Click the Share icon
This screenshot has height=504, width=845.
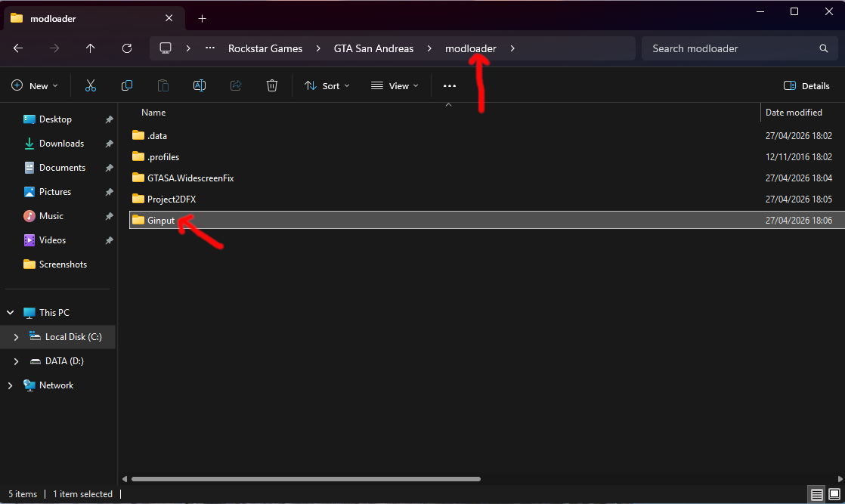click(236, 85)
